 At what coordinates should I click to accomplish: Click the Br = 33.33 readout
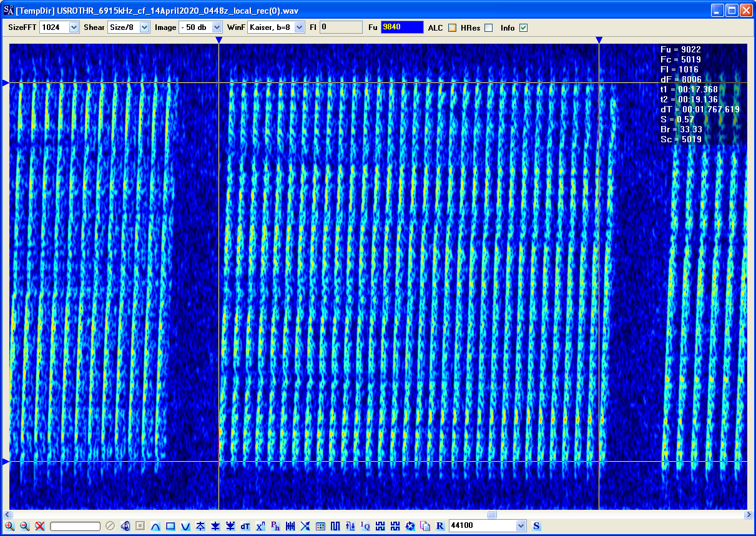681,129
